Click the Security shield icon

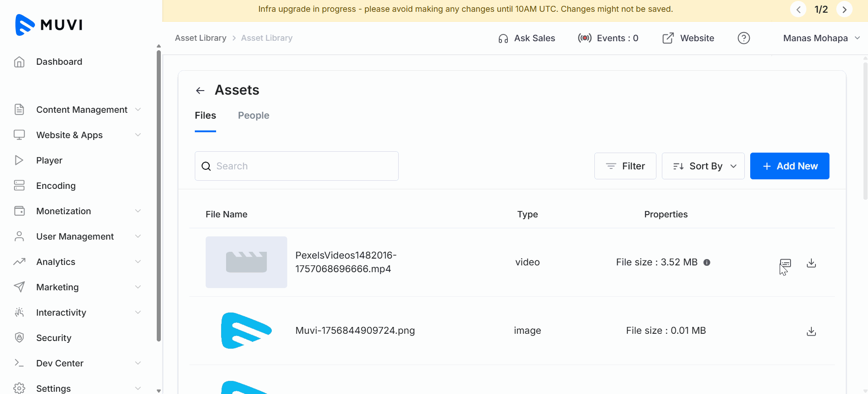pos(19,338)
